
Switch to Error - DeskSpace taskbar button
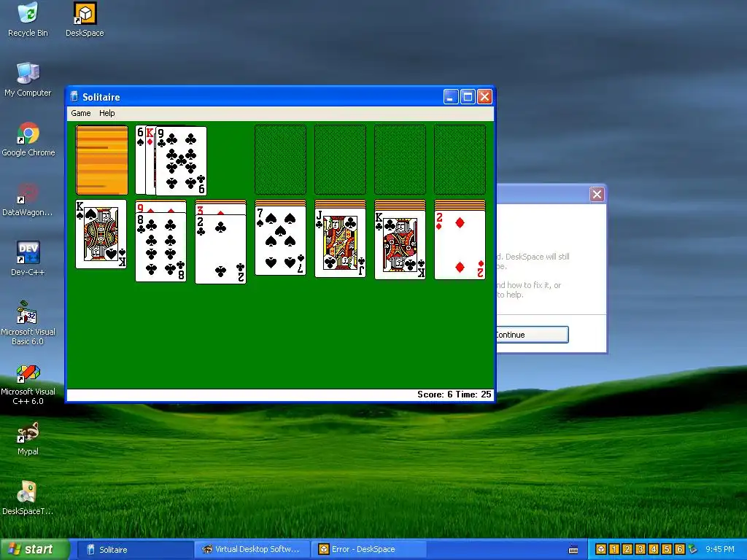point(368,550)
